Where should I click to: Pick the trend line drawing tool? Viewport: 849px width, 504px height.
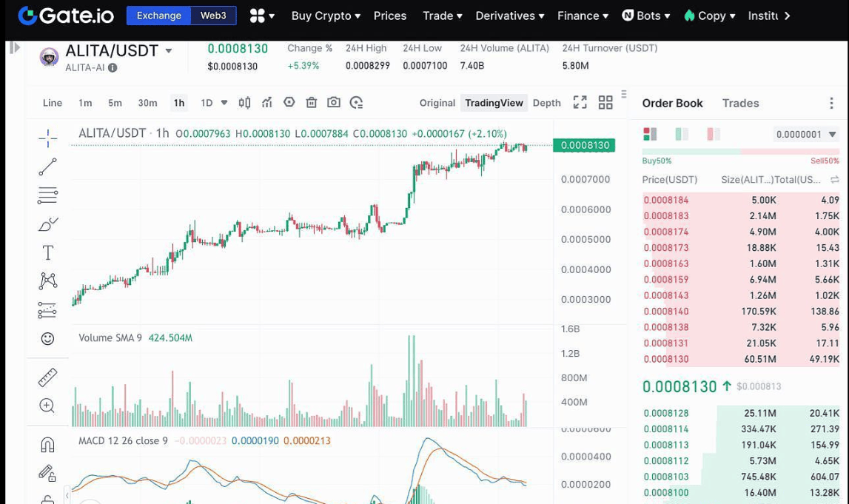coord(47,167)
